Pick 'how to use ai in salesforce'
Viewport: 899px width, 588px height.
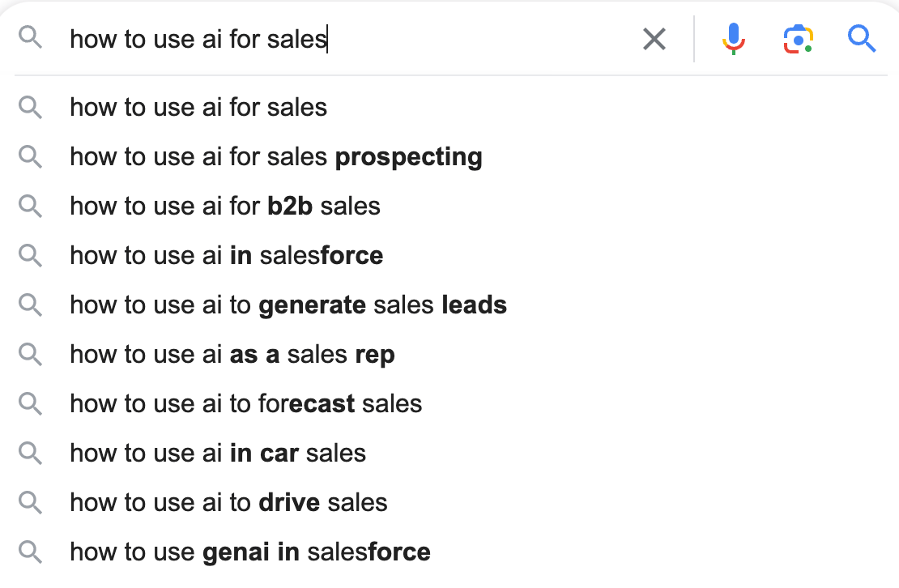tap(227, 255)
